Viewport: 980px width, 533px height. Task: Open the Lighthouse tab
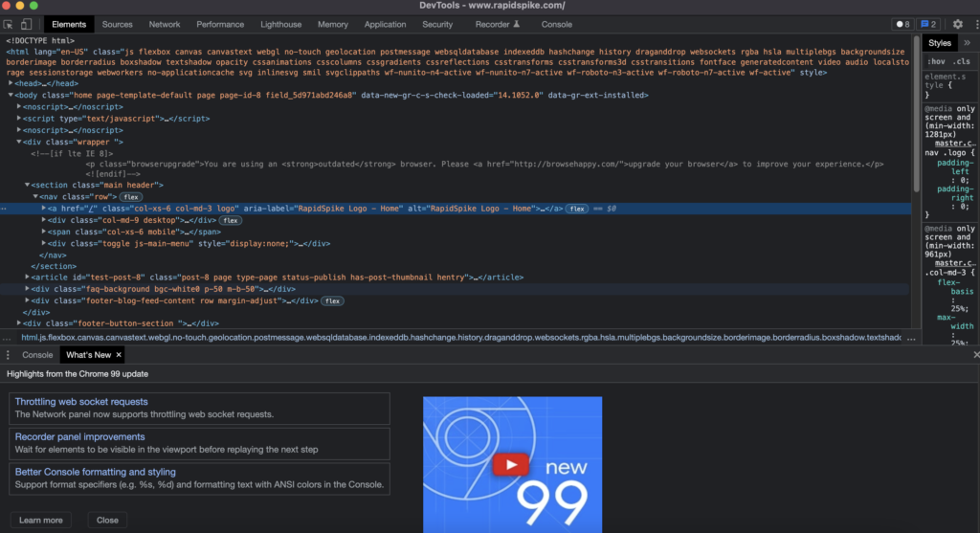280,24
